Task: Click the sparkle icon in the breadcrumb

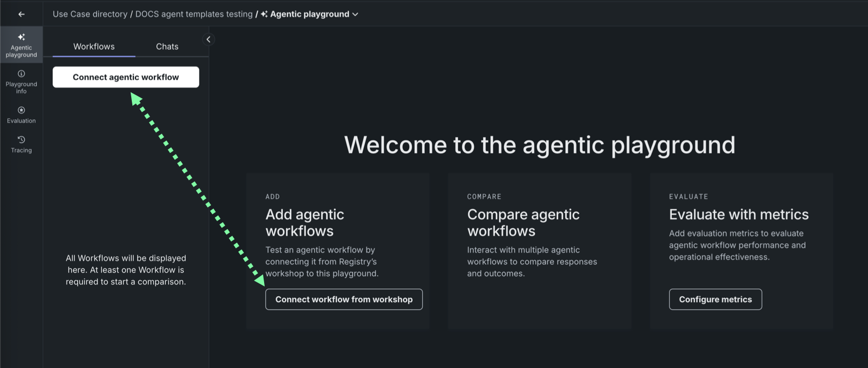Action: pos(264,14)
